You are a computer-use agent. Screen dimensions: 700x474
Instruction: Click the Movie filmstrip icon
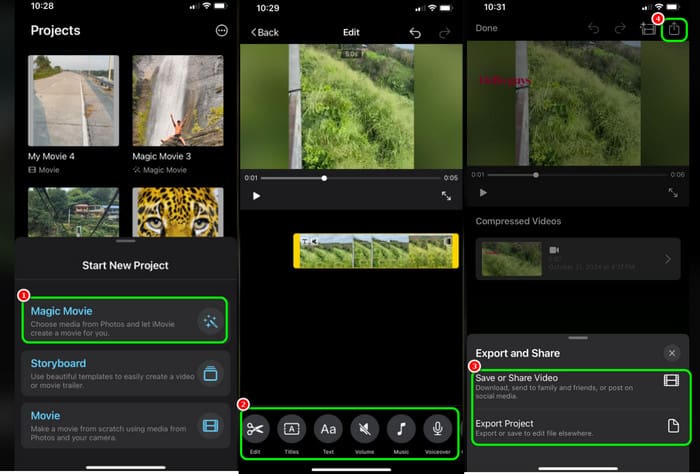click(x=210, y=426)
